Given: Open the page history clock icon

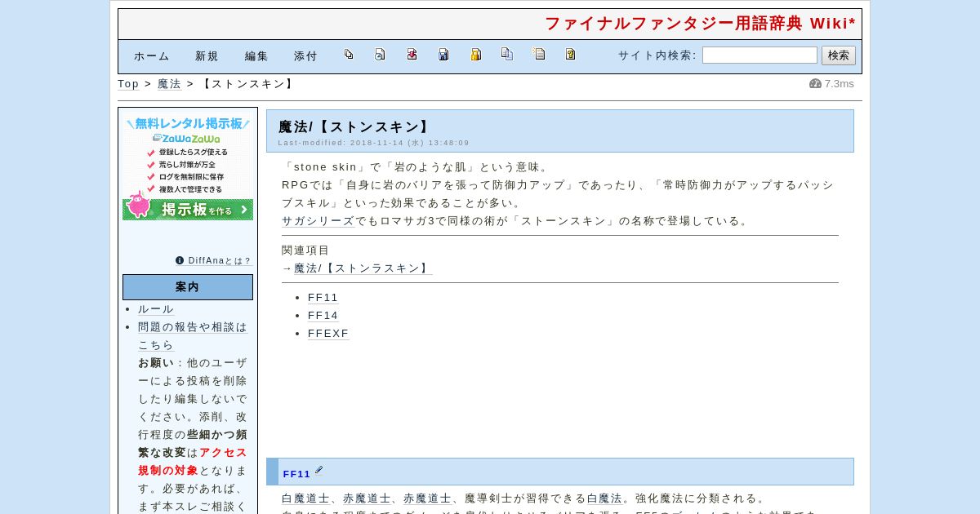Looking at the screenshot, I should coord(380,55).
